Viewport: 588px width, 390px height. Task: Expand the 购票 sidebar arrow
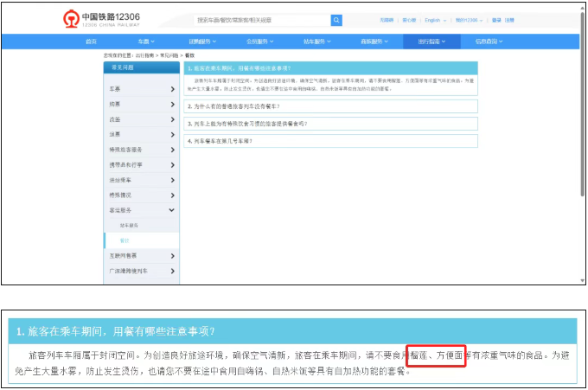[172, 105]
